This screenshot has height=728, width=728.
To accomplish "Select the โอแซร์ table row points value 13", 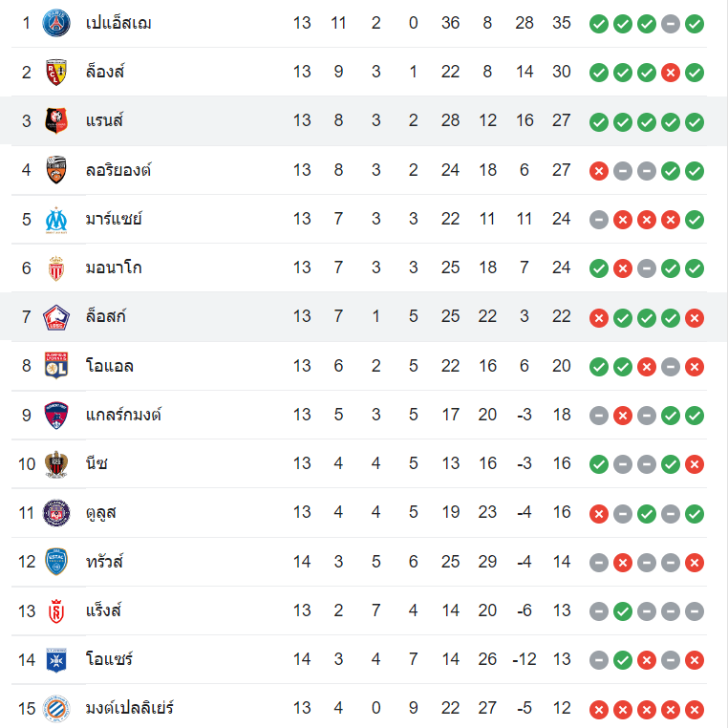I will tap(561, 659).
